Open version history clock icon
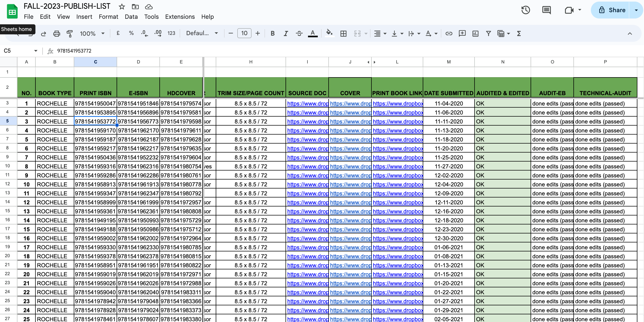The width and height of the screenshot is (644, 322). 526,10
